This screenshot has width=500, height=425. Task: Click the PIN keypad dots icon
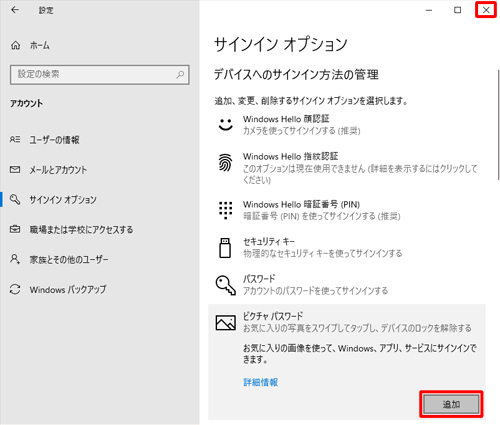point(226,210)
